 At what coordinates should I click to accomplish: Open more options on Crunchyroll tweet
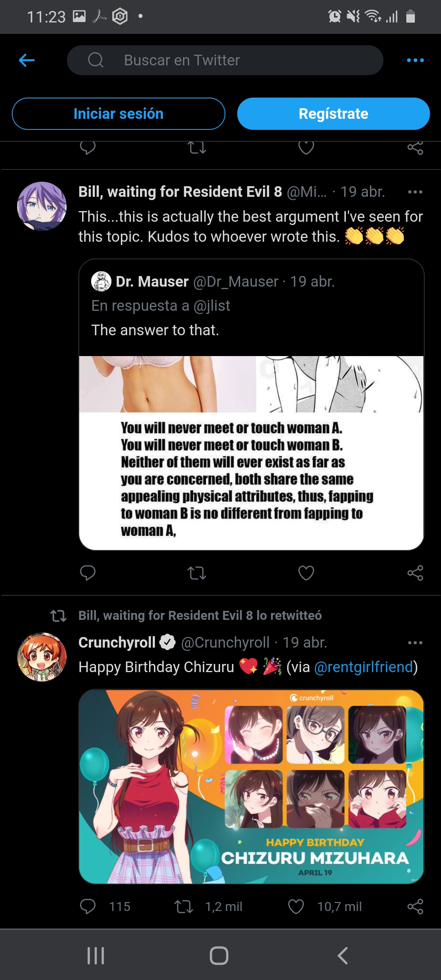[x=415, y=643]
